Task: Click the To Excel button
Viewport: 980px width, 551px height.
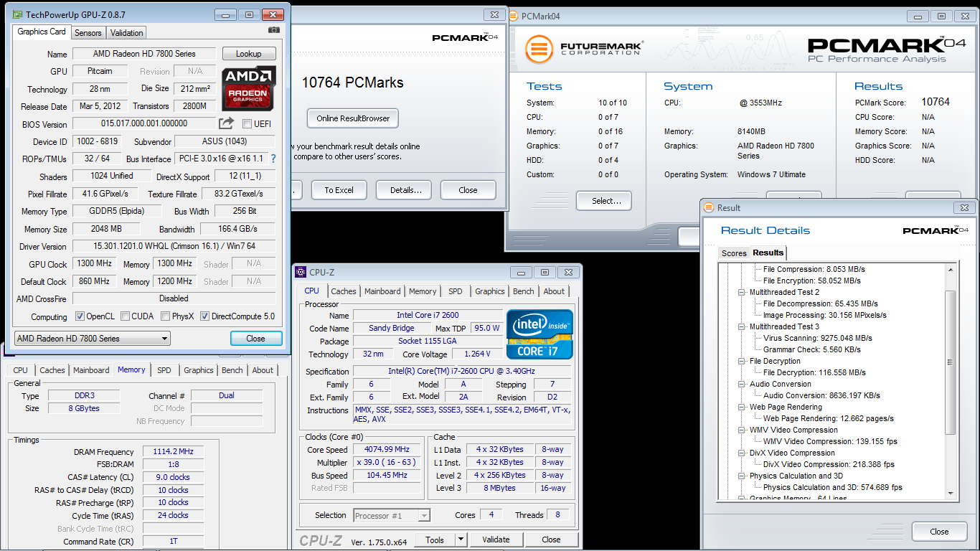Action: pos(339,190)
